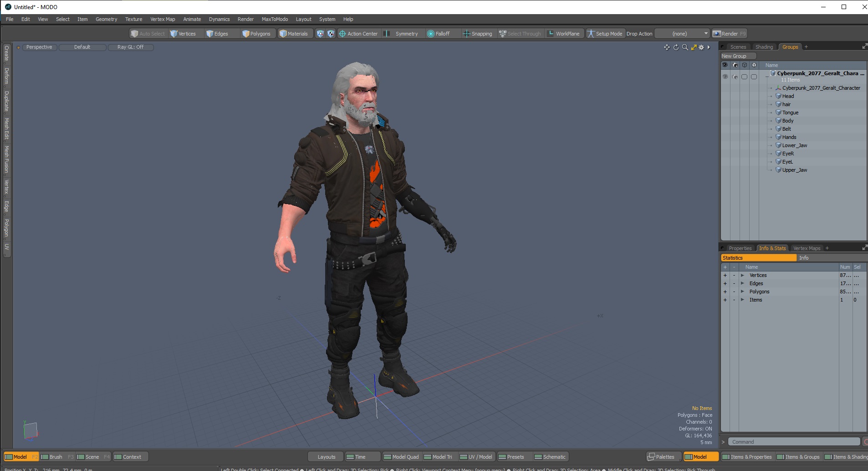Click the viewport maximize arrows icon
The height and width of the screenshot is (471, 868).
[x=694, y=47]
